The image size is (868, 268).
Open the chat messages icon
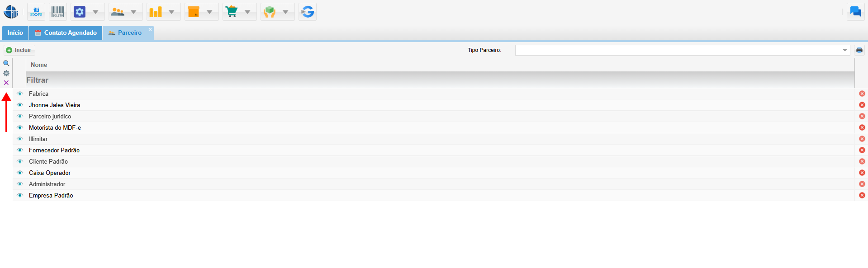click(x=855, y=12)
